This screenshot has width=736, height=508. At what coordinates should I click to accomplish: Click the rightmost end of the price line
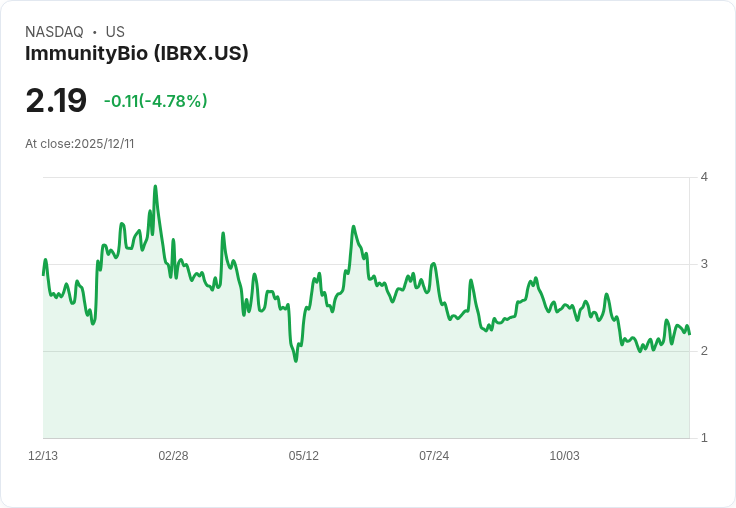(689, 334)
